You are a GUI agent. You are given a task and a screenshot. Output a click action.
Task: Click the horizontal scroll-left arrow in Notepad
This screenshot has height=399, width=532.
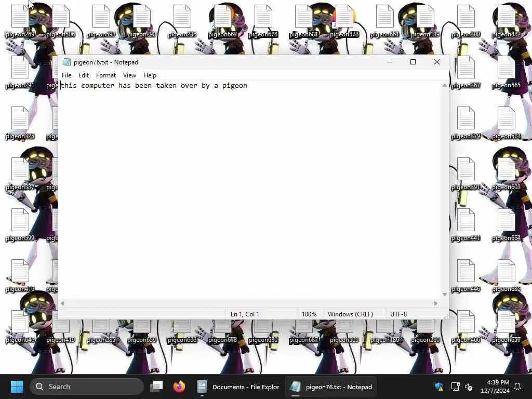[62, 303]
